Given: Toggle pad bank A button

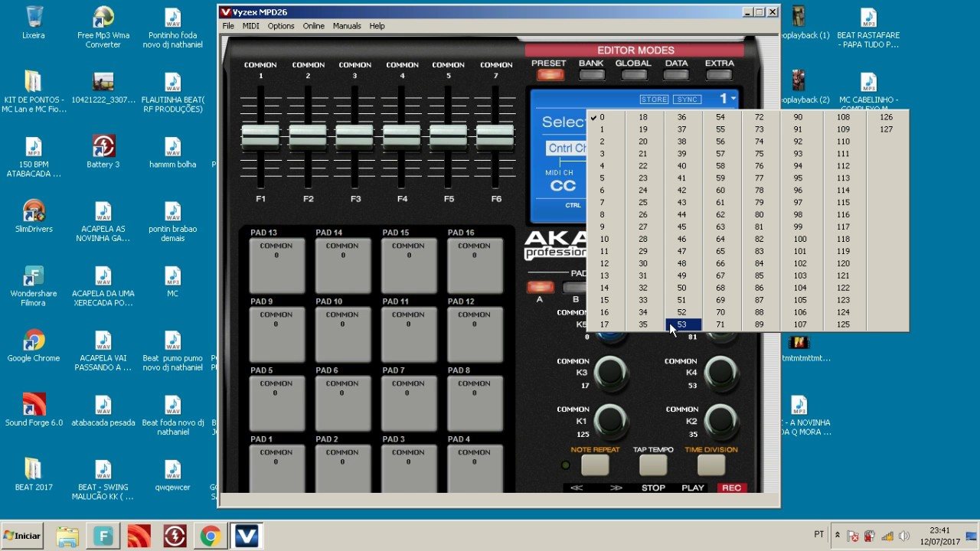Looking at the screenshot, I should coord(540,288).
